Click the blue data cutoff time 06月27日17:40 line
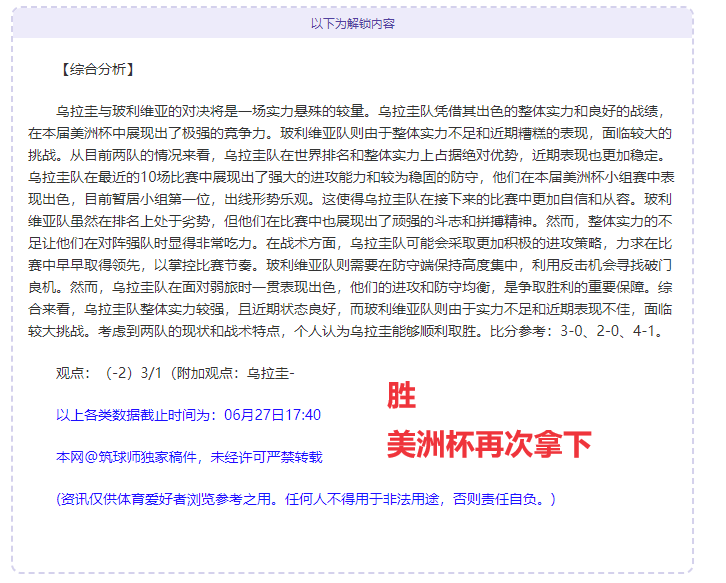Screen dimensions: 726x583 pyautogui.click(x=188, y=415)
